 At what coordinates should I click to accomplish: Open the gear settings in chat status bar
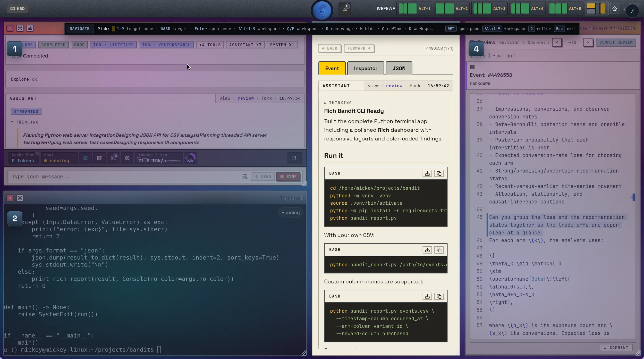click(x=127, y=158)
